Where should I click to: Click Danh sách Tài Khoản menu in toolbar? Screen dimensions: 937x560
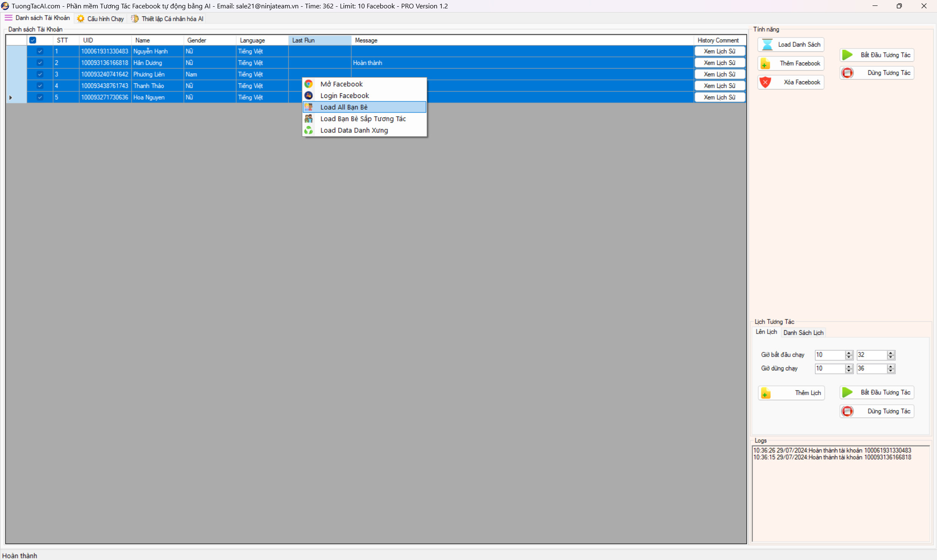(x=37, y=18)
